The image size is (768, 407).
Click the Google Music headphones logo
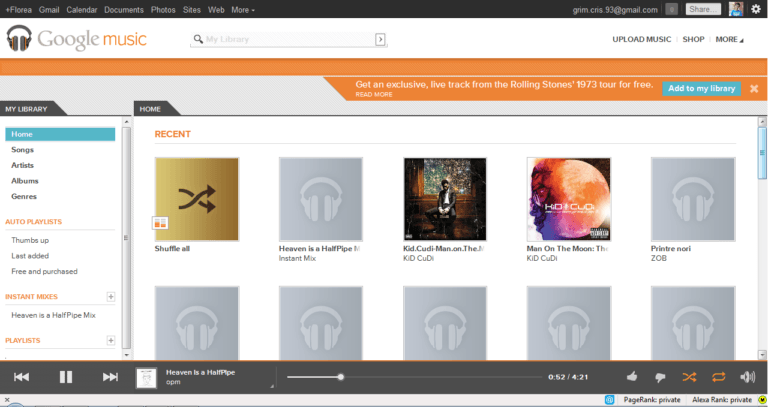pos(19,38)
